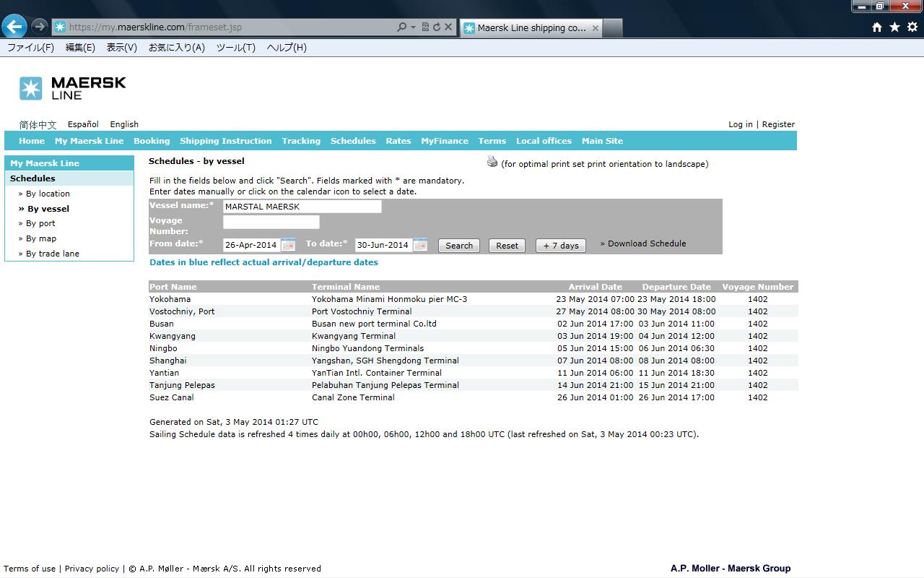Viewport: 924px width, 578px height.
Task: Click the Voyage Number input field
Action: (271, 222)
